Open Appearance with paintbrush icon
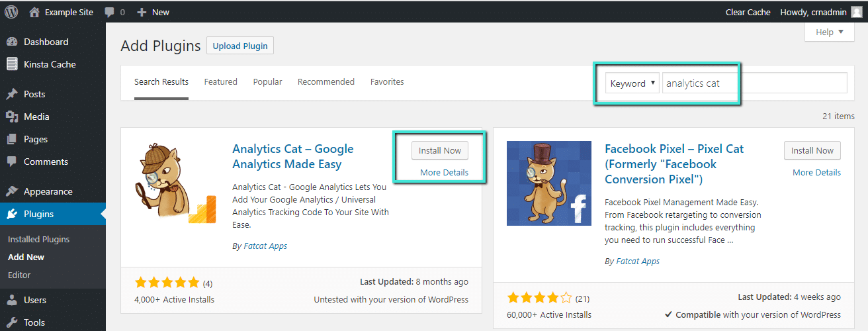Viewport: 868px width, 331px height. [12, 191]
